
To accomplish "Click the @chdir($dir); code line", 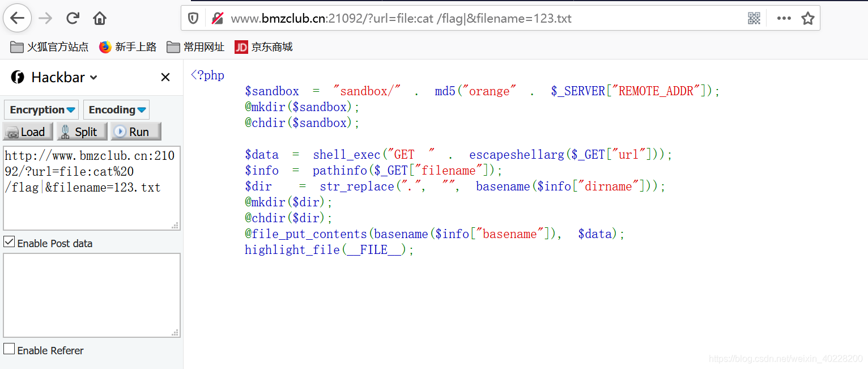I will (289, 218).
